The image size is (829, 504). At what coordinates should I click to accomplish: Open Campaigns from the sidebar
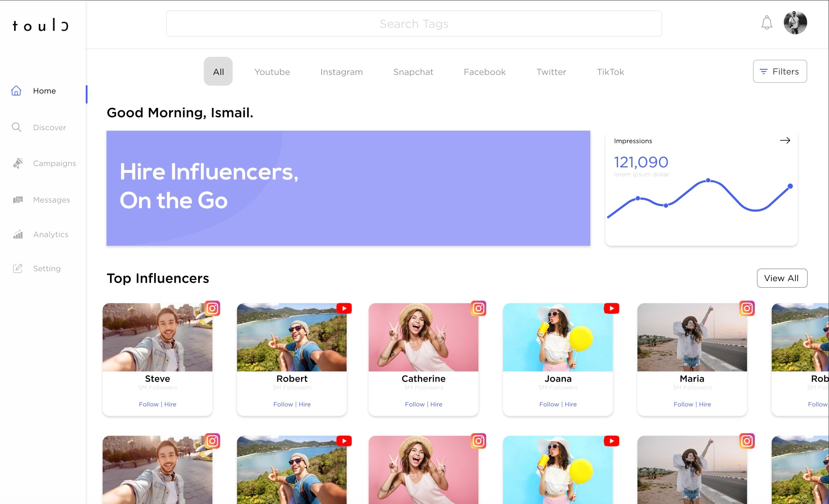coord(54,164)
